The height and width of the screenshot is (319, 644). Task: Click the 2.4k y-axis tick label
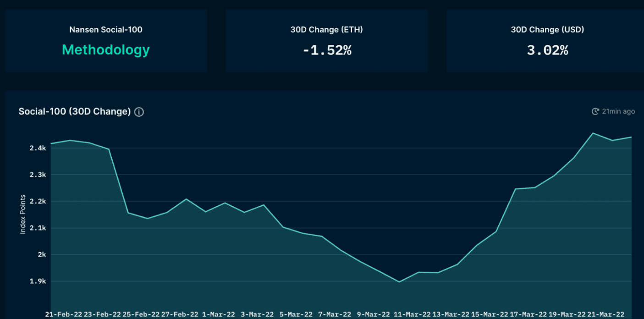point(37,148)
